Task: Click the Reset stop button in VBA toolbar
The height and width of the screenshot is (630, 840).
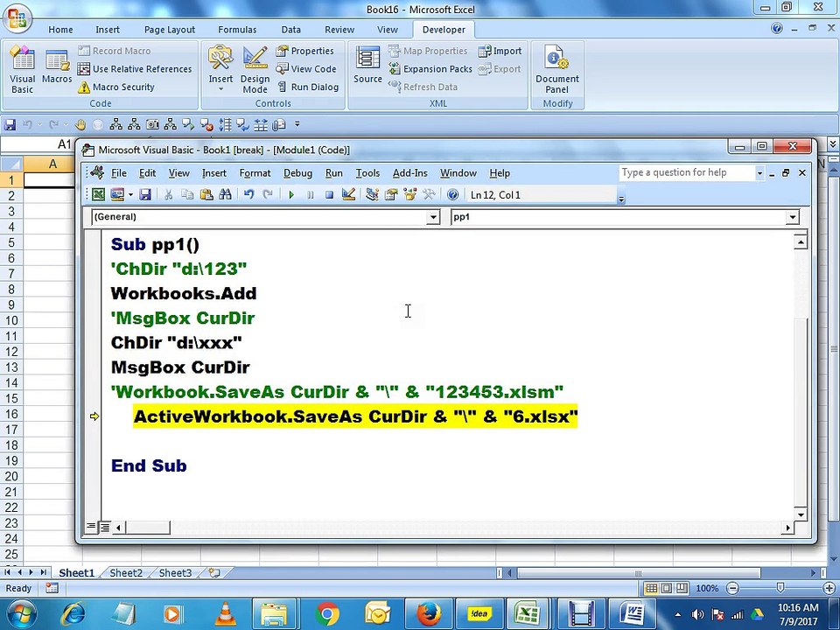Action: pos(330,195)
